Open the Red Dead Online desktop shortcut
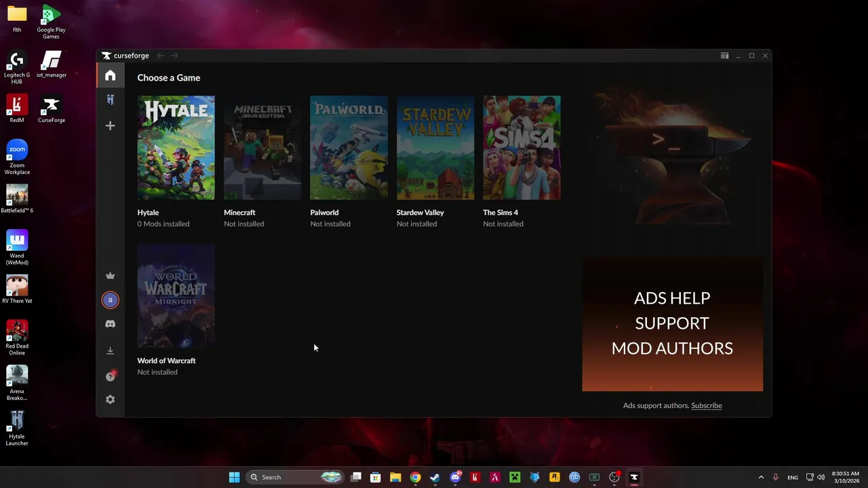Screen dimensions: 868x488 (17, 338)
